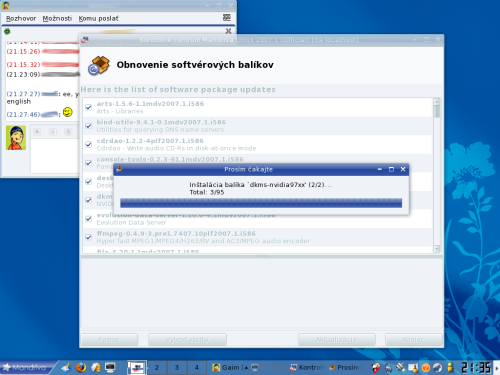Click the first font format button in Gaim
The image size is (500, 375).
point(37,132)
